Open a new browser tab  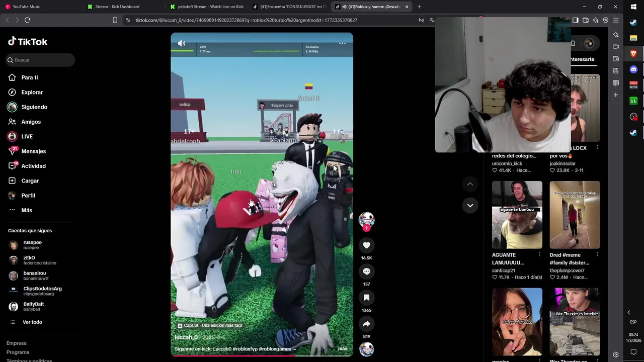pyautogui.click(x=419, y=7)
